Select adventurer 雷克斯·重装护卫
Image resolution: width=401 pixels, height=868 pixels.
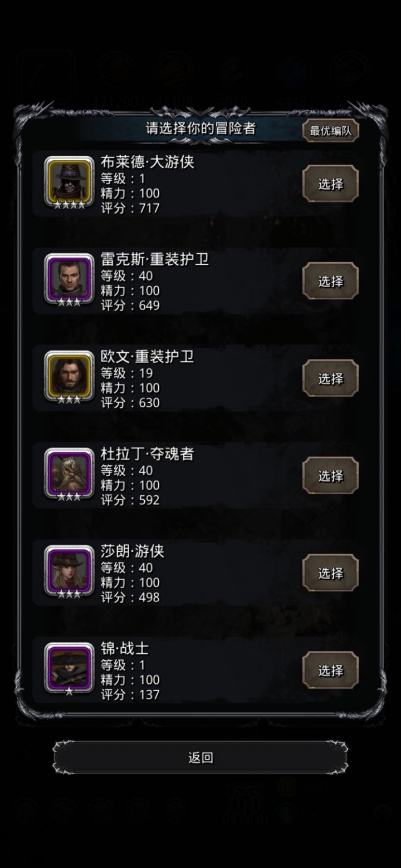(330, 281)
